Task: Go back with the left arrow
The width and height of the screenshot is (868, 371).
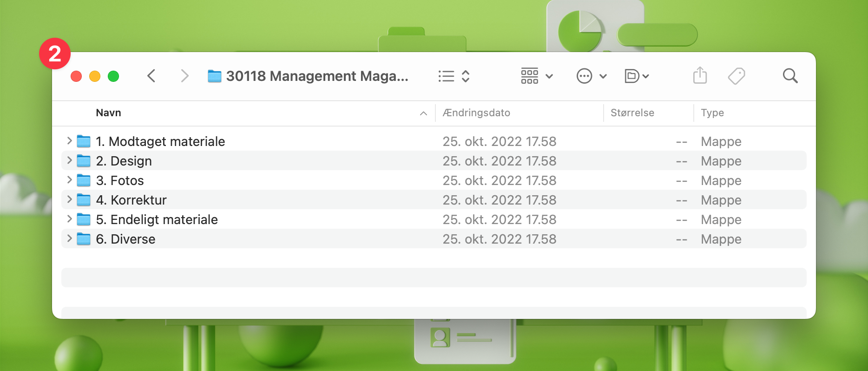Action: pos(151,76)
